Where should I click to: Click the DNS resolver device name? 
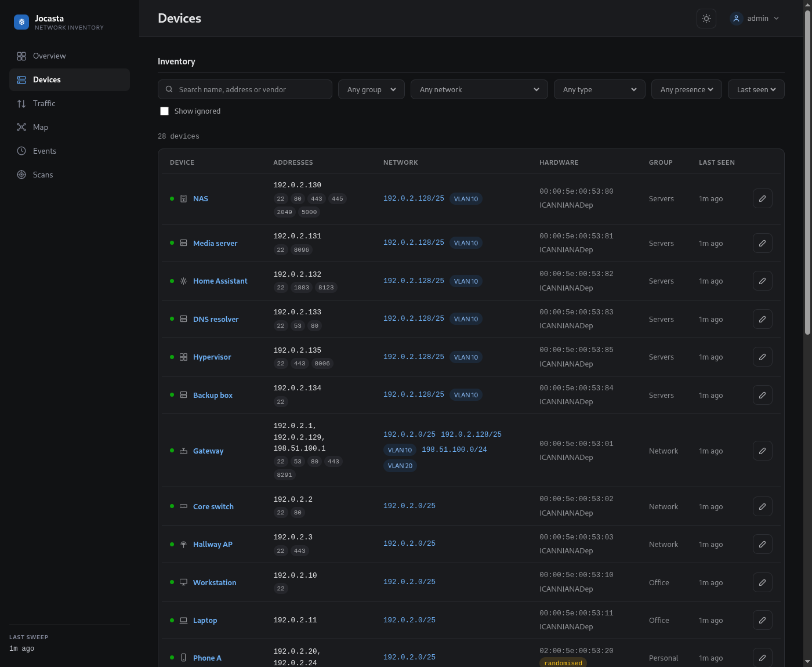(216, 319)
